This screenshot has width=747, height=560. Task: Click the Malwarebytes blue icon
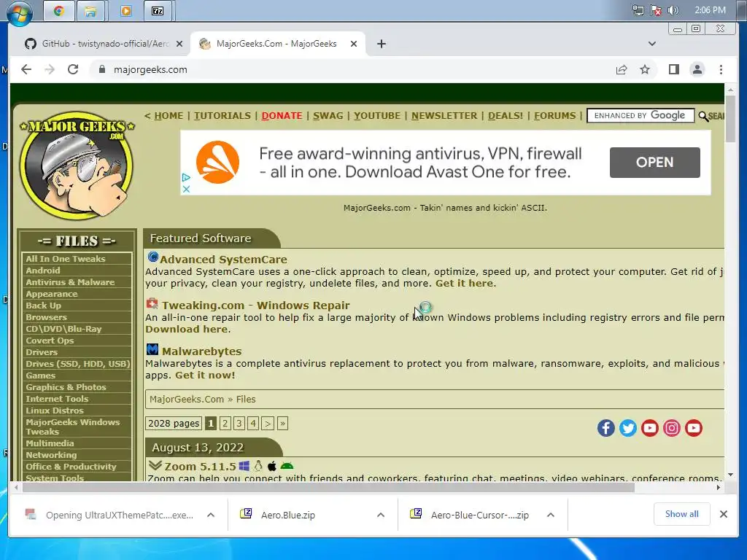(x=152, y=349)
